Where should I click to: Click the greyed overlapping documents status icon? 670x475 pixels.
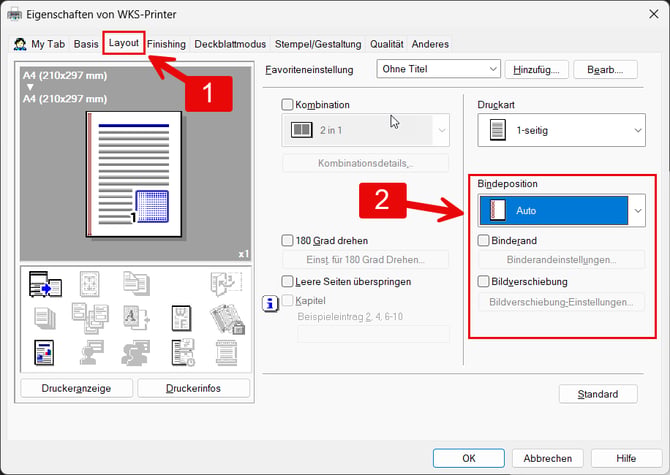(136, 284)
